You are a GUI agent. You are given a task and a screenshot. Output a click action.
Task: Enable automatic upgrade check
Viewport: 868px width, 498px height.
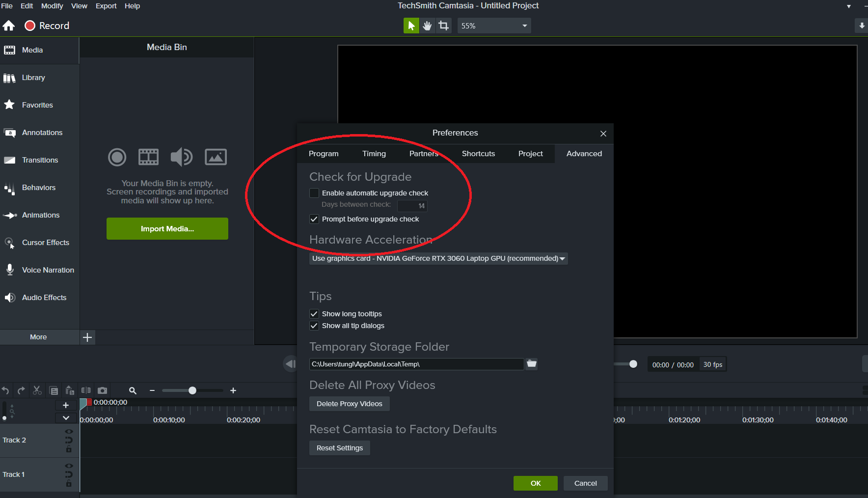[x=314, y=193]
